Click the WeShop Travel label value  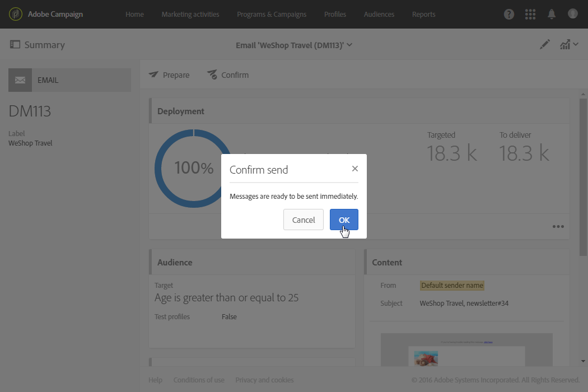point(30,143)
